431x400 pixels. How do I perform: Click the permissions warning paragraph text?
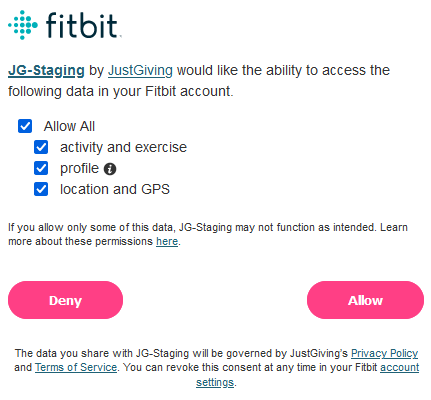[208, 234]
